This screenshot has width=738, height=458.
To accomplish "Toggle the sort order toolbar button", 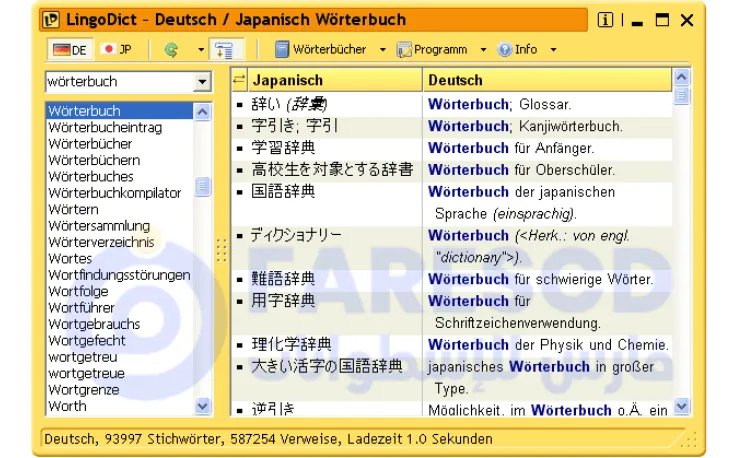I will (225, 49).
